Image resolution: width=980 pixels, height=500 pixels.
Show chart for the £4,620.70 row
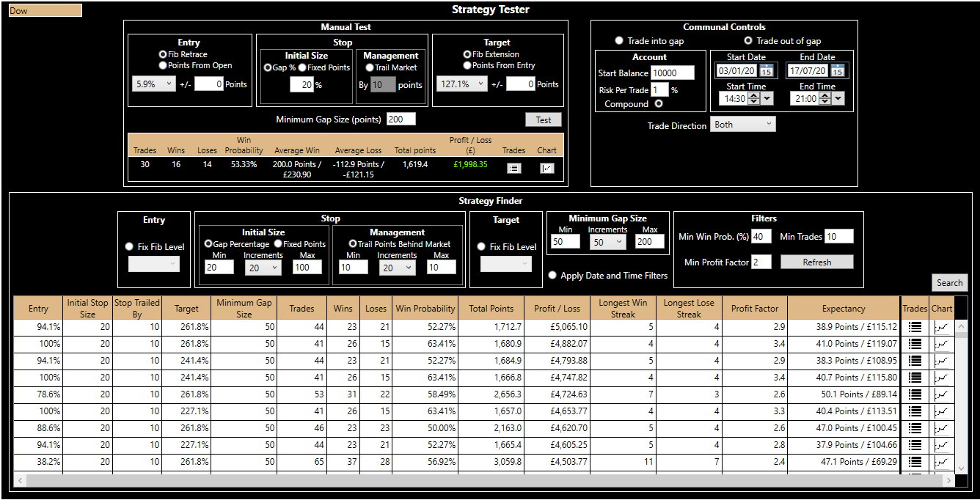942,428
